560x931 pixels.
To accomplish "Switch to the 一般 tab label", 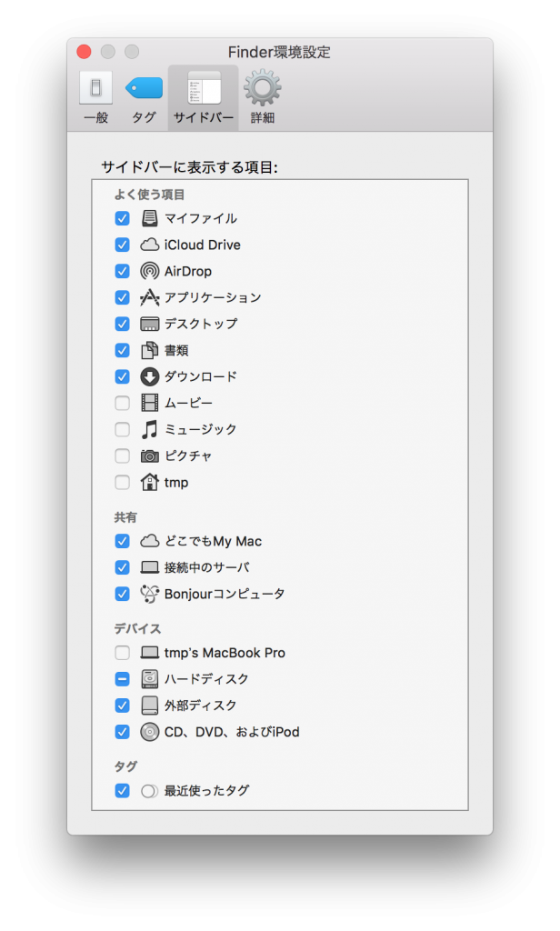I will coord(95,117).
